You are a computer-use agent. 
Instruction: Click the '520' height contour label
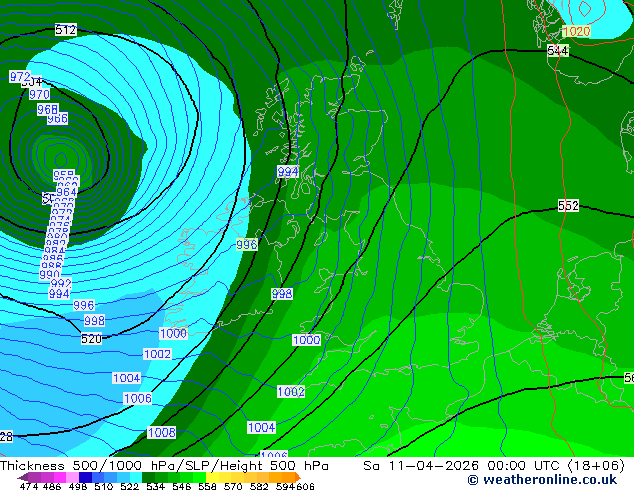click(91, 339)
